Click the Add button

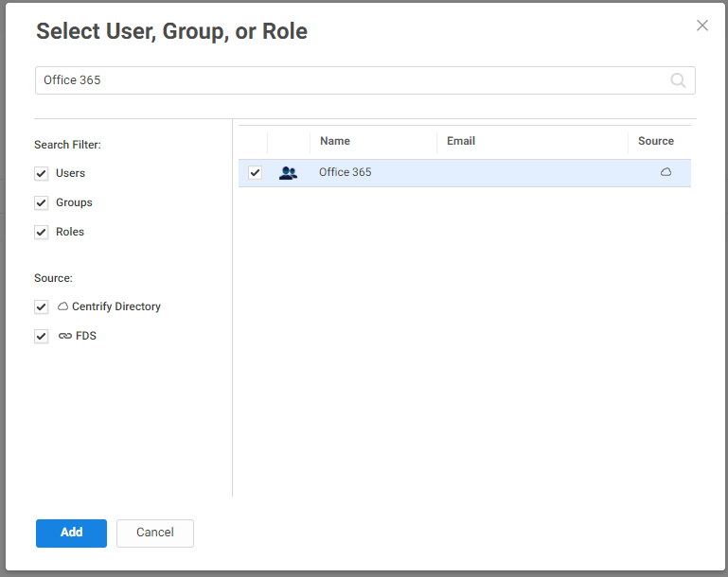[72, 533]
